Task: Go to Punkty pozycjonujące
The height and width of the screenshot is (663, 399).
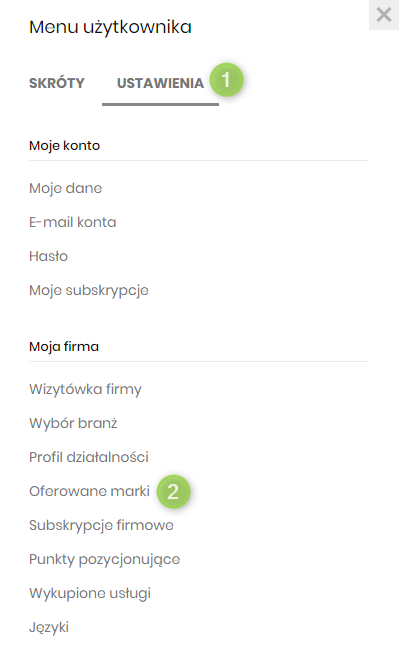Action: click(104, 559)
